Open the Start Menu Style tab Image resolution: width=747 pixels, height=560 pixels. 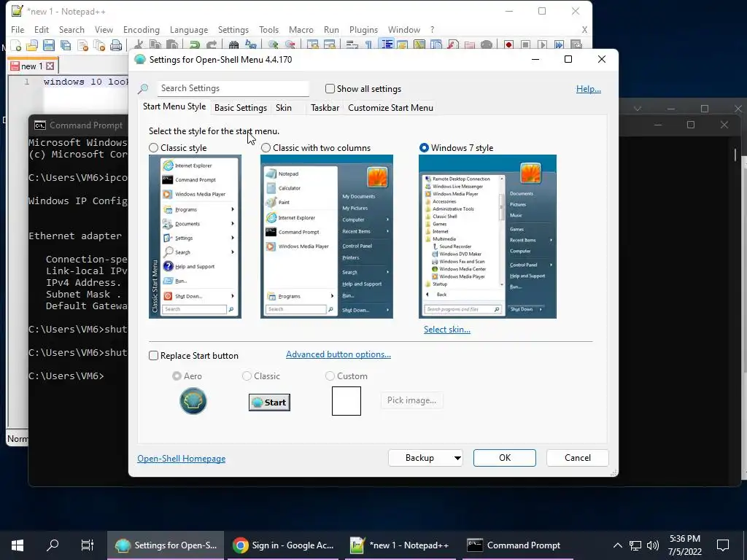tap(174, 106)
